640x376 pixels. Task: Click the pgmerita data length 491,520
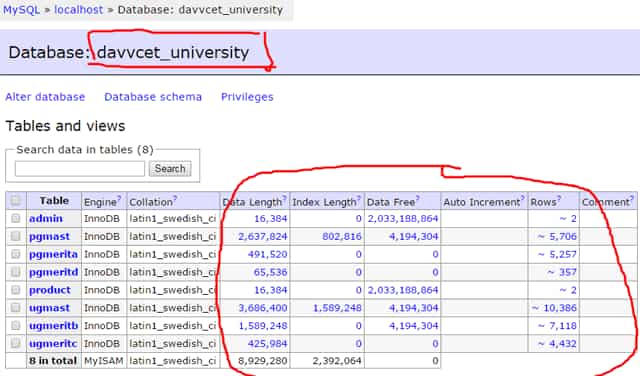tap(267, 254)
